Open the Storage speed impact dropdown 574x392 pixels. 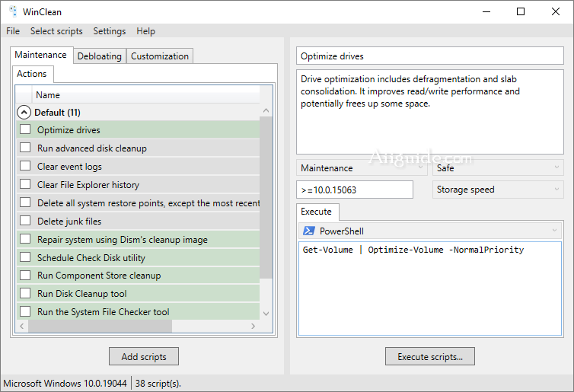coord(498,190)
